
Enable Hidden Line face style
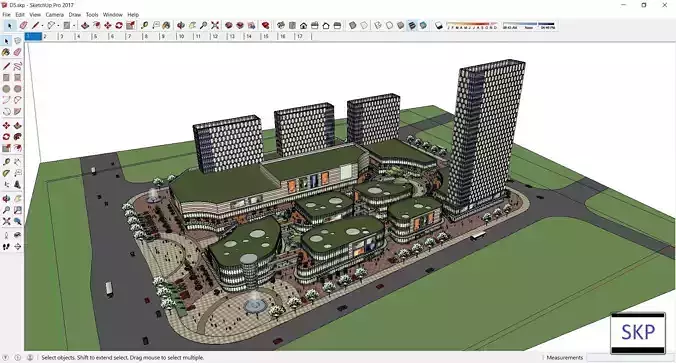pyautogui.click(x=389, y=26)
